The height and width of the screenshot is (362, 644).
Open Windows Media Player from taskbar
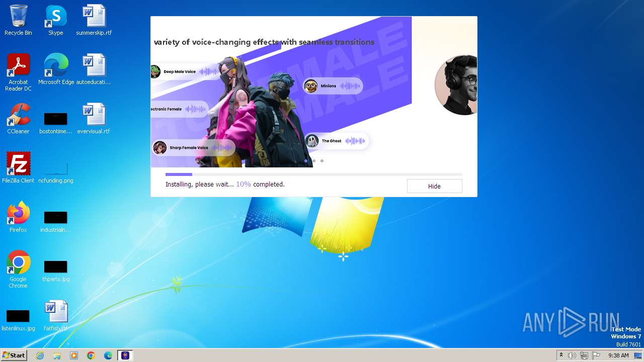74,355
